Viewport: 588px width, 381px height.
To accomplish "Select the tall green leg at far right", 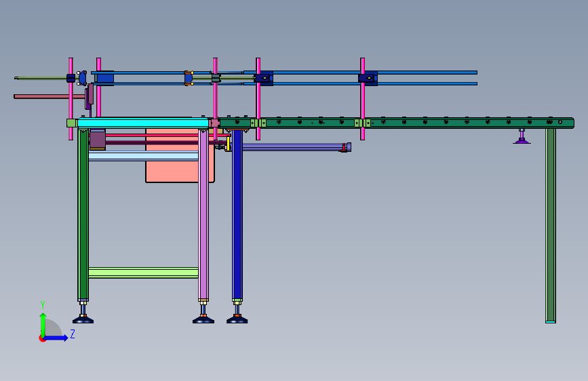I will pos(551,225).
